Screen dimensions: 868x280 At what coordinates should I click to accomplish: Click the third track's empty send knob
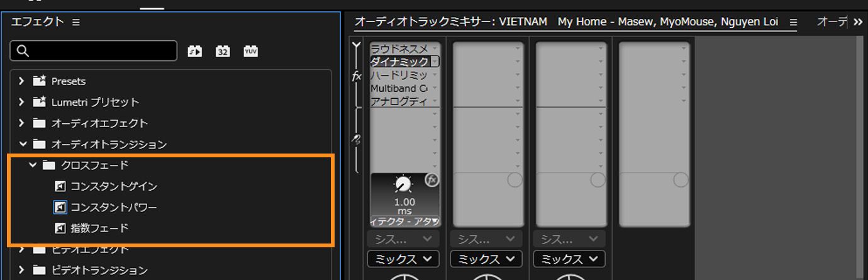click(x=598, y=180)
